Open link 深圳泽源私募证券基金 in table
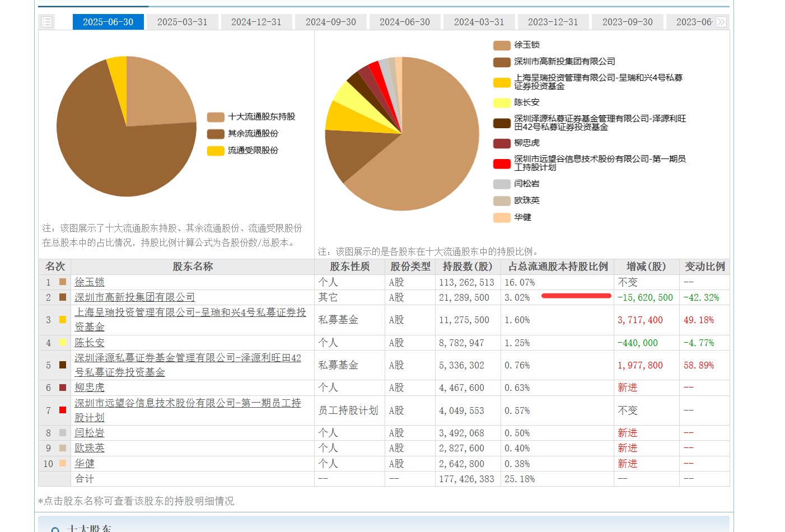Image resolution: width=785 pixels, height=532 pixels. (x=188, y=365)
